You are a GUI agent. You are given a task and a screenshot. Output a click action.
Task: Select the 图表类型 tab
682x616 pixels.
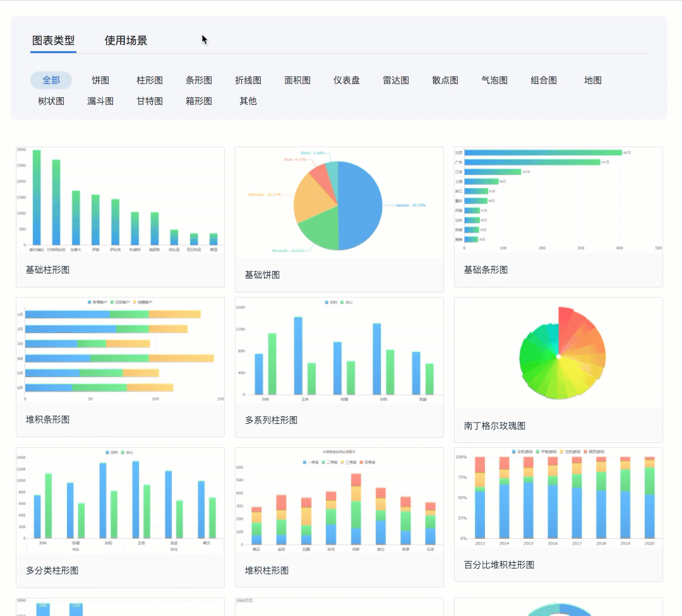(x=53, y=40)
